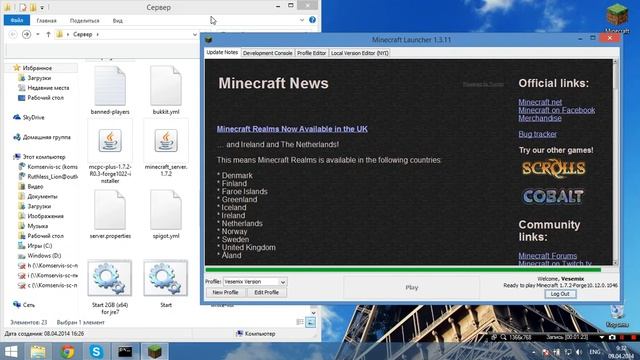
Task: Click Explorer help question mark icon
Action: (x=312, y=20)
